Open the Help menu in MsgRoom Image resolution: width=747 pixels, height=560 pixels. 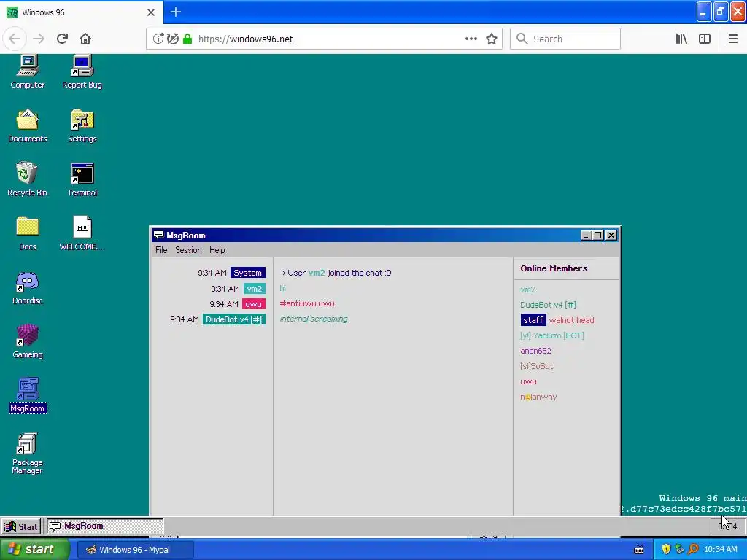click(x=217, y=250)
